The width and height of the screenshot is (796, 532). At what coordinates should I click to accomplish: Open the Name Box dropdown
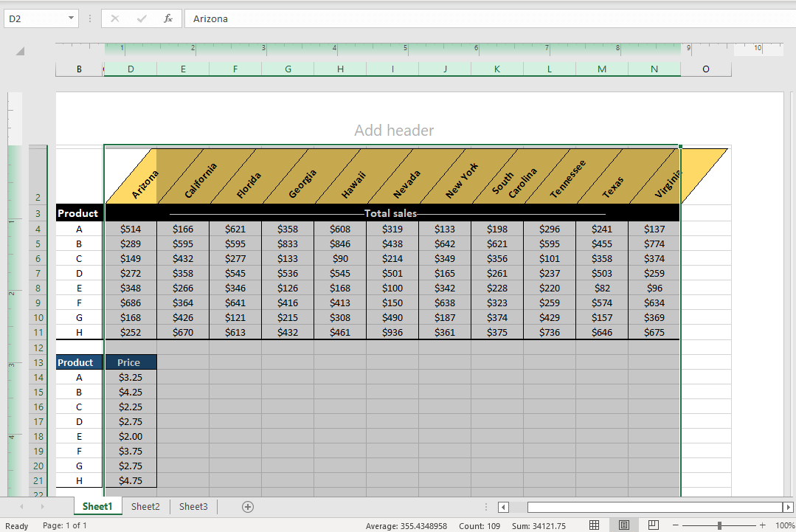(x=71, y=18)
